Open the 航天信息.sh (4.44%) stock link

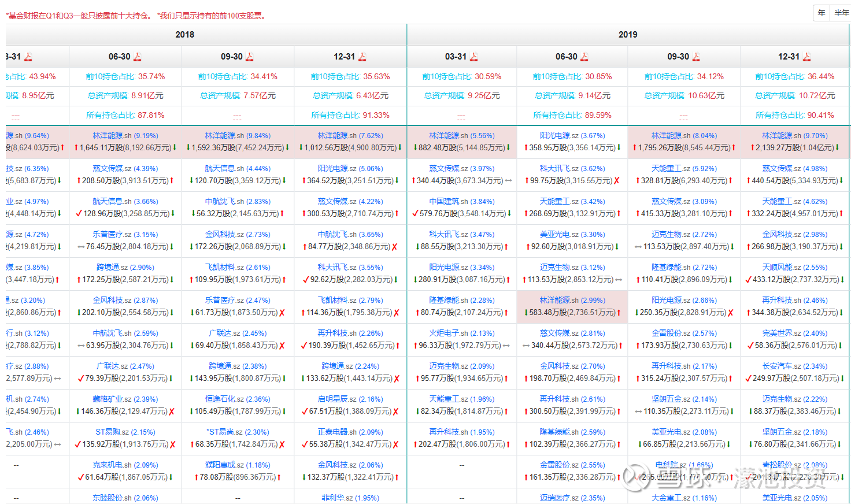[238, 169]
